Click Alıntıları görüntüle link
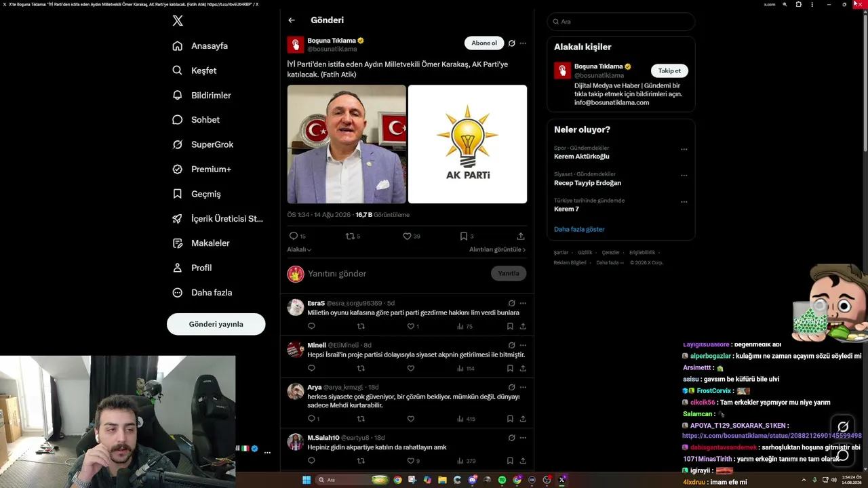The image size is (868, 488). [498, 249]
